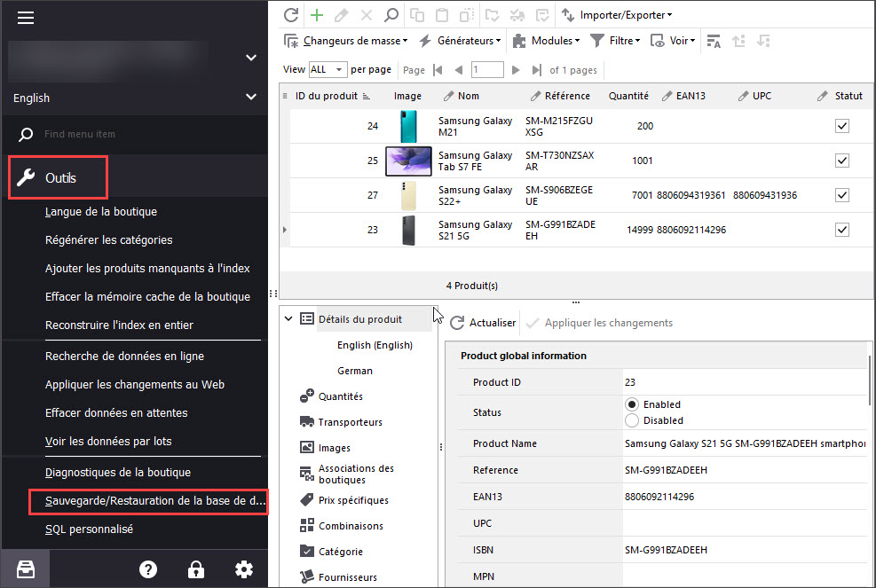Image resolution: width=876 pixels, height=588 pixels.
Task: Add a new product with green plus
Action: pyautogui.click(x=317, y=15)
